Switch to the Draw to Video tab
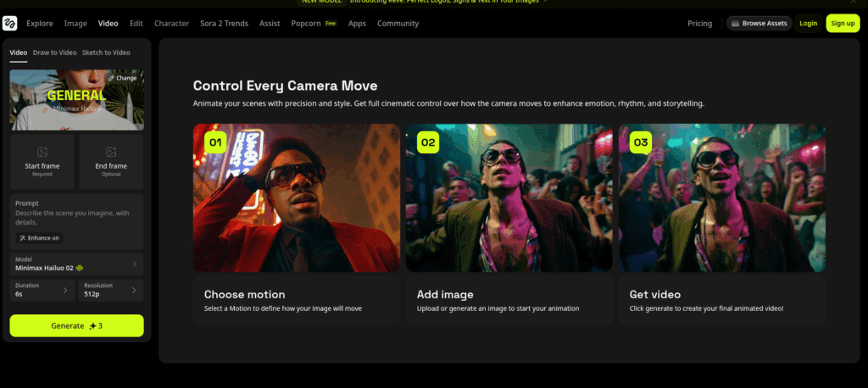Image resolution: width=868 pixels, height=388 pixels. coord(54,53)
